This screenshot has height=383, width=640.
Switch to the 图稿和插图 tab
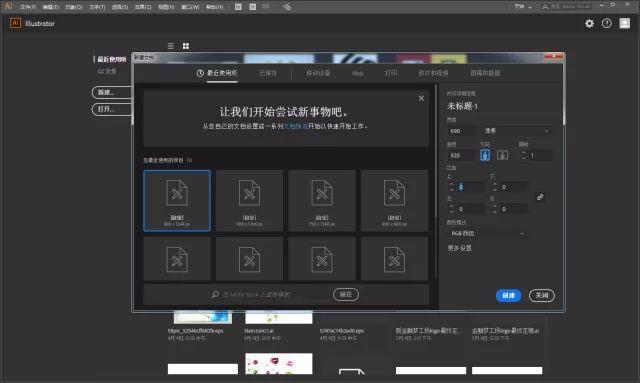point(485,73)
